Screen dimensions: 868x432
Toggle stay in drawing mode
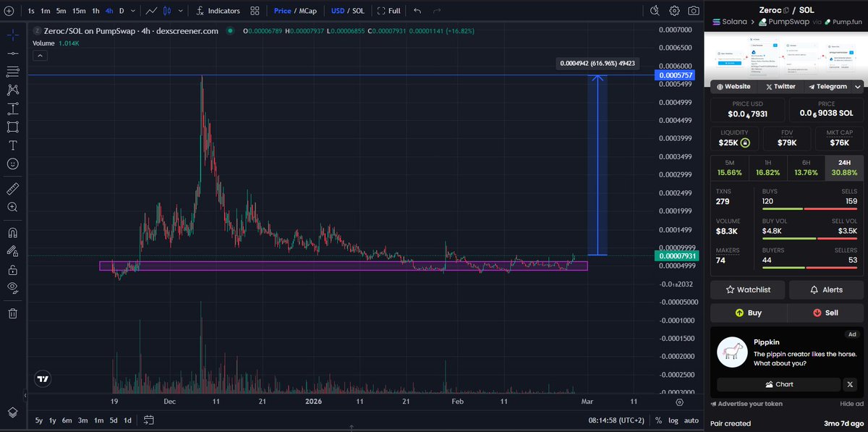pyautogui.click(x=12, y=251)
